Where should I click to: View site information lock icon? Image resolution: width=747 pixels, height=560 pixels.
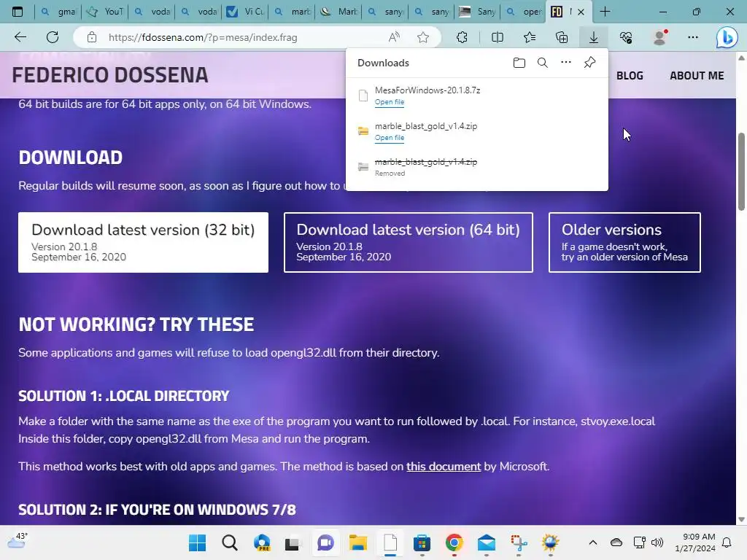tap(92, 37)
